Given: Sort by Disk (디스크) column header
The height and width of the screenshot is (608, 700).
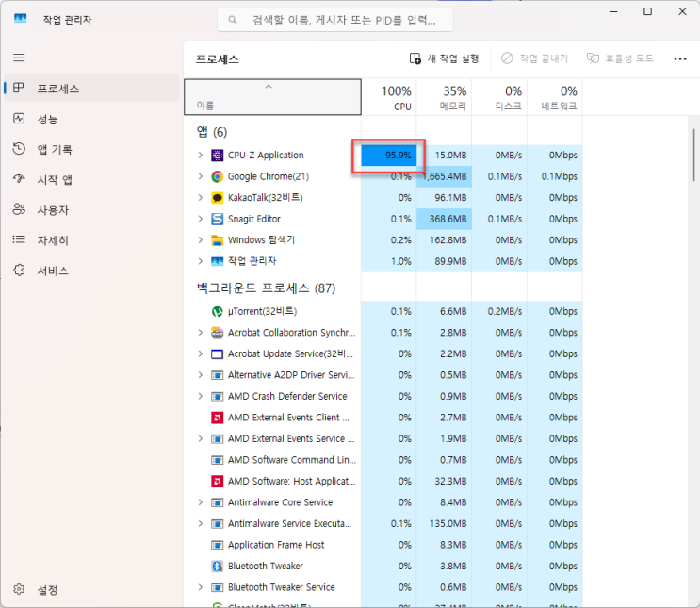Looking at the screenshot, I should (x=499, y=97).
